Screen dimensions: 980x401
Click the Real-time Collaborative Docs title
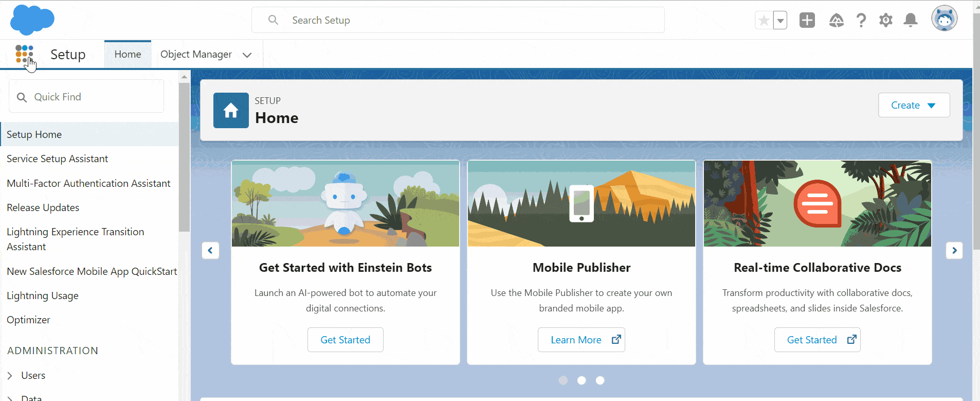[818, 268]
